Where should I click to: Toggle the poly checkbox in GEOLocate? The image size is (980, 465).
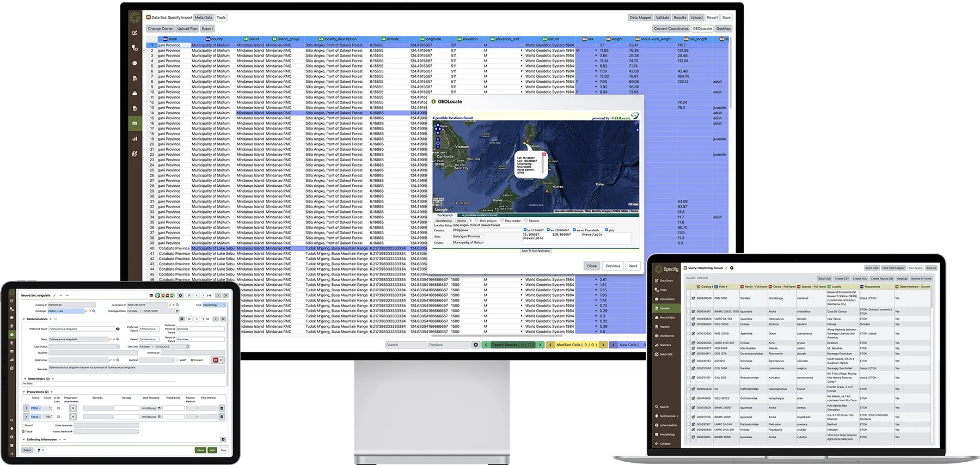[x=607, y=230]
